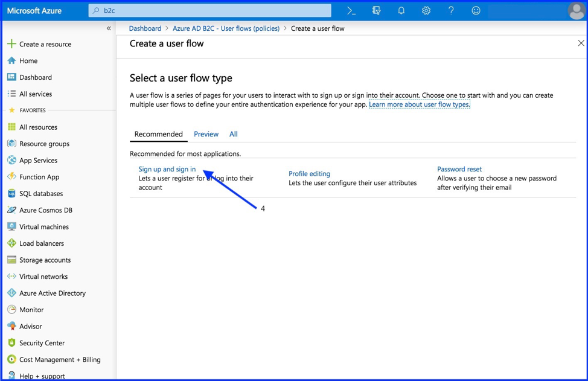588x381 pixels.
Task: Click the Virtual networks icon
Action: pos(11,277)
